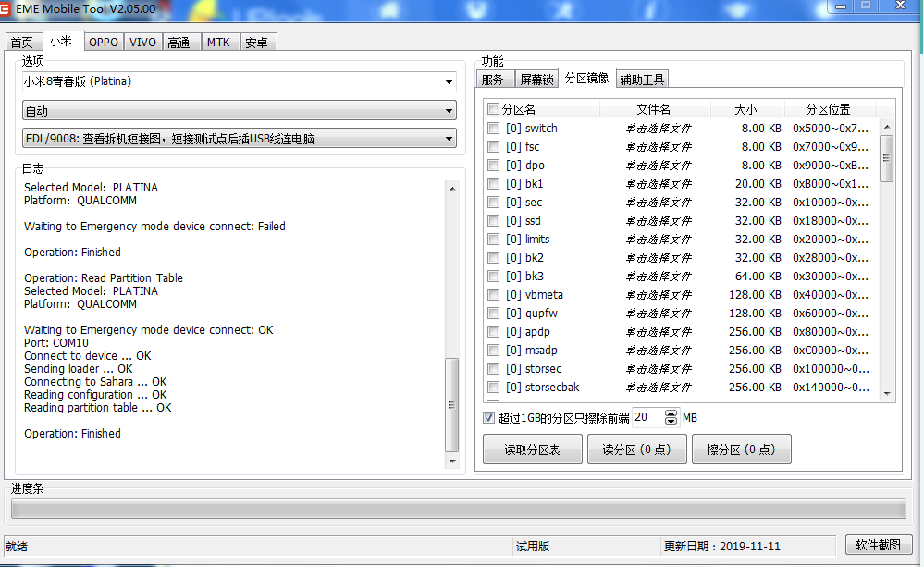Choose a file for the storsec partition
The height and width of the screenshot is (567, 924).
[659, 369]
